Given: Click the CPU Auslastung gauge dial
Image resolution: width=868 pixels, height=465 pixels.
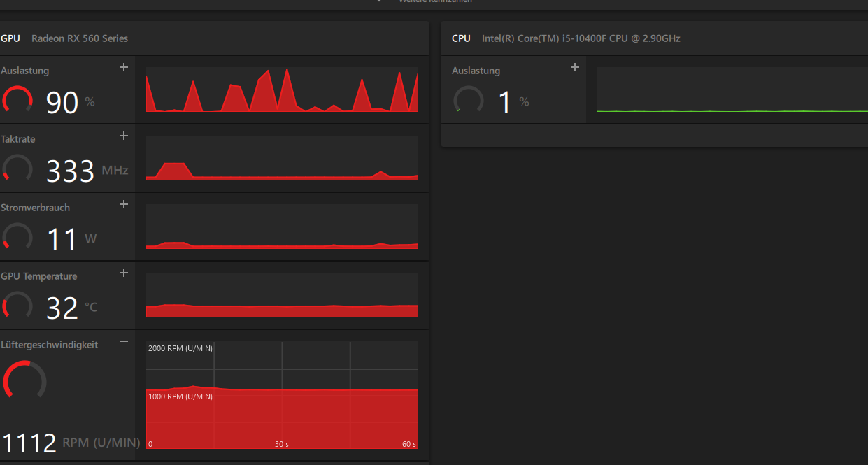Looking at the screenshot, I should (469, 100).
